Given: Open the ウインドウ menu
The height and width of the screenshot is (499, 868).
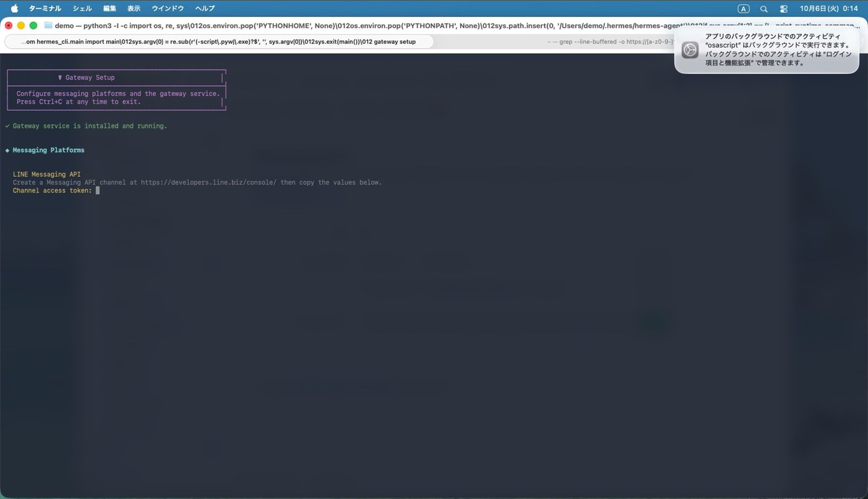Looking at the screenshot, I should (x=168, y=9).
